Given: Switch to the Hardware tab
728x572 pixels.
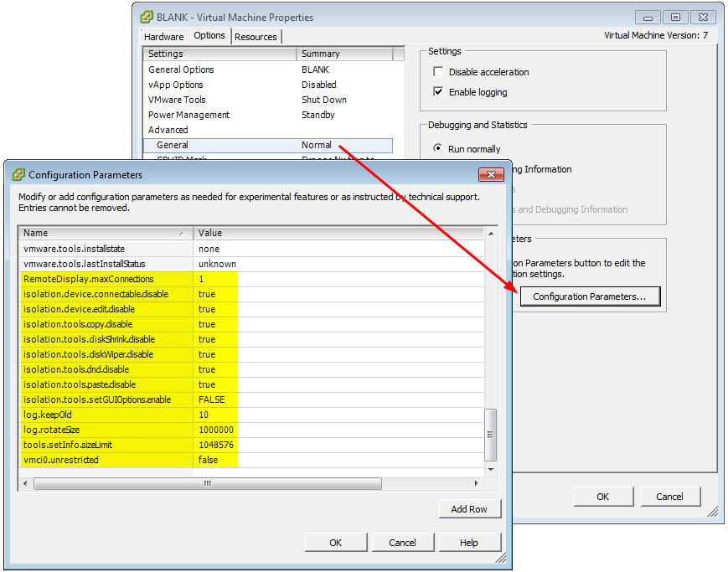Looking at the screenshot, I should 163,37.
